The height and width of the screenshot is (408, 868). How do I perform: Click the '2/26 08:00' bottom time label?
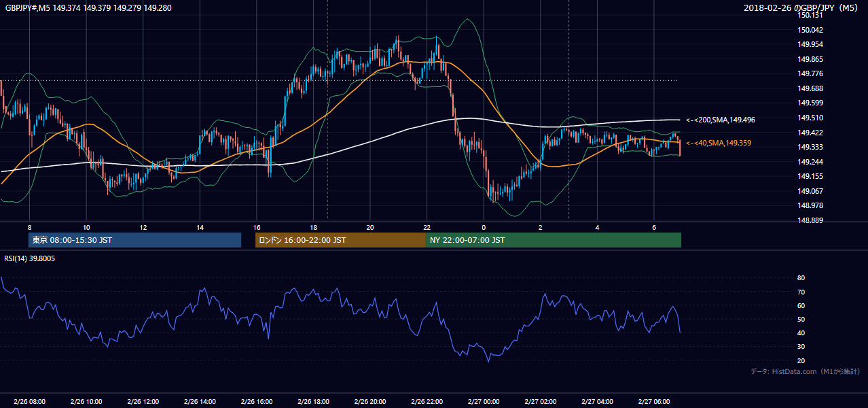29,402
